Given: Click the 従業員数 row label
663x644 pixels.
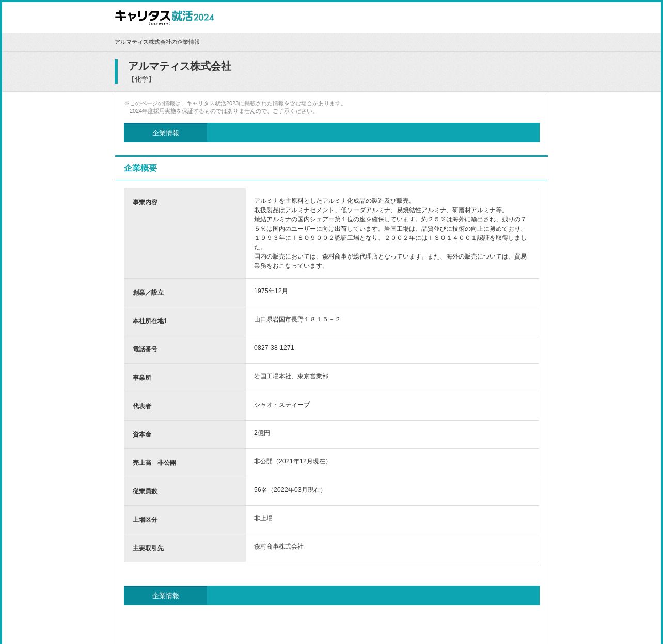Looking at the screenshot, I should coord(145,491).
